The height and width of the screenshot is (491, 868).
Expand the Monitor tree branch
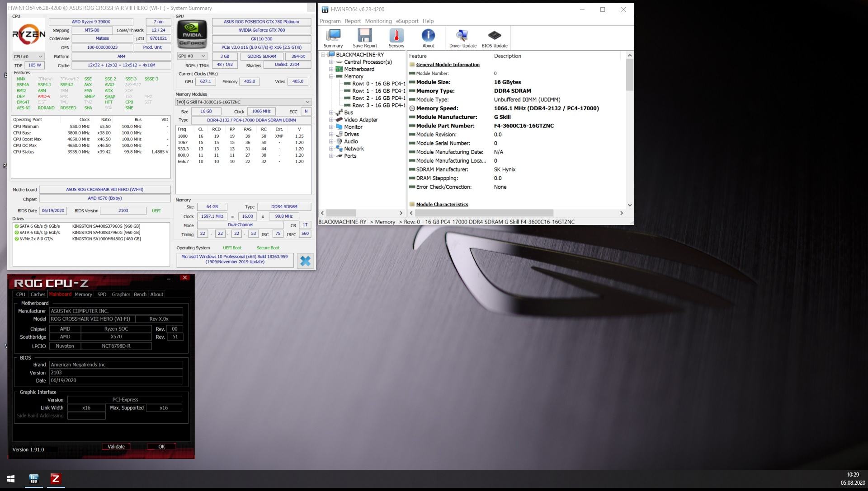pos(331,127)
